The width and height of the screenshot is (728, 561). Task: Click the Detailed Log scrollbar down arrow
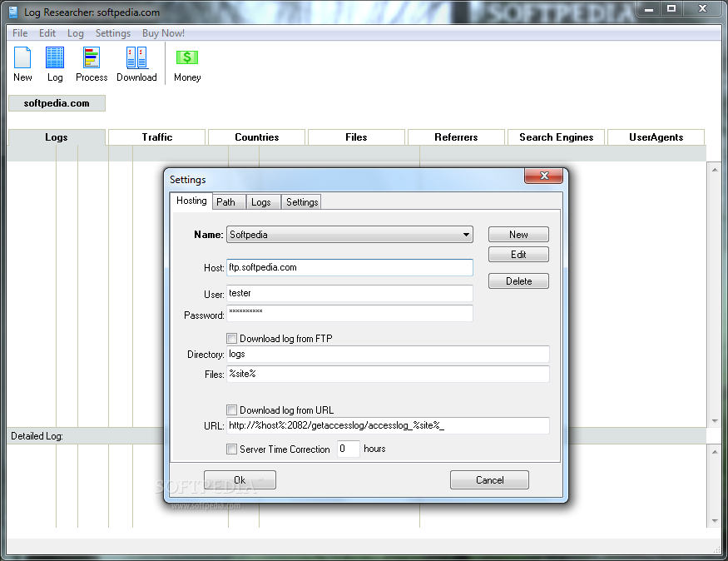[715, 520]
